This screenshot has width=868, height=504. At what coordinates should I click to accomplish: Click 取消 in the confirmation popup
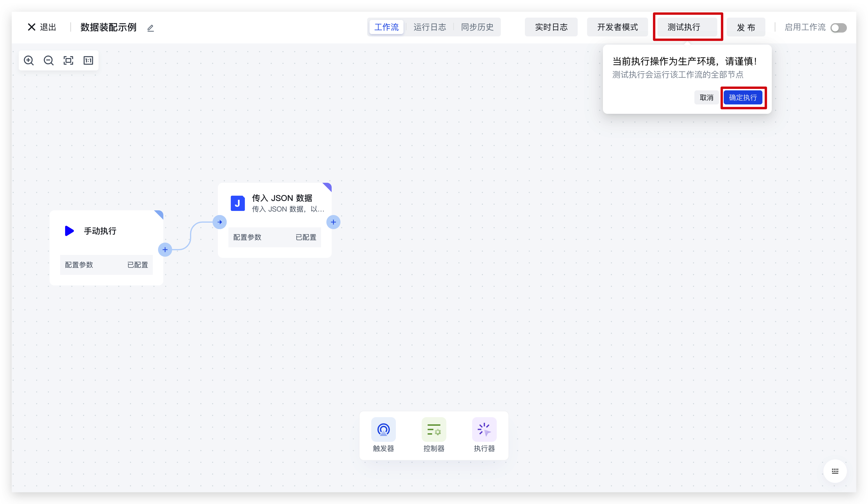click(x=706, y=97)
